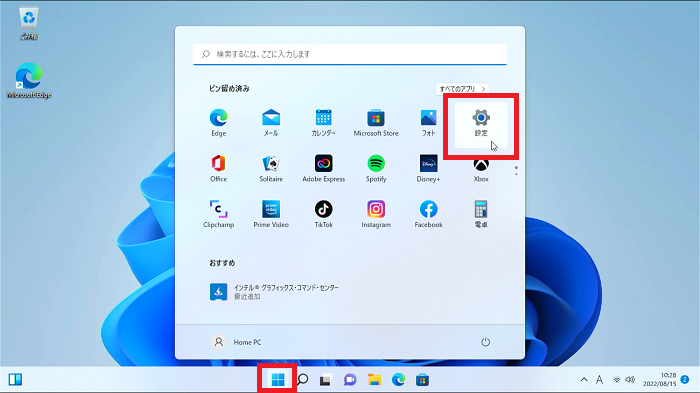700x393 pixels.
Task: Open Prime Video pinned app
Action: [x=271, y=214]
